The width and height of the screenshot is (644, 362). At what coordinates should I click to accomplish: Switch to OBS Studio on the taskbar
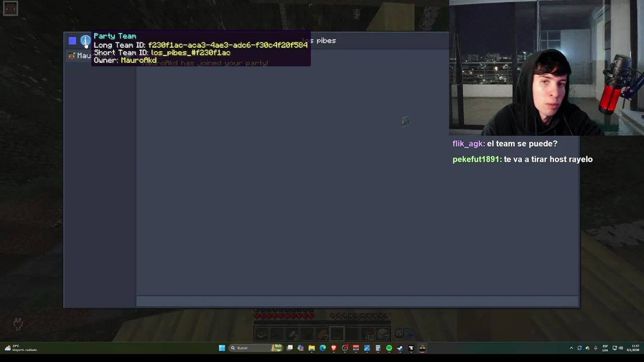(x=345, y=348)
